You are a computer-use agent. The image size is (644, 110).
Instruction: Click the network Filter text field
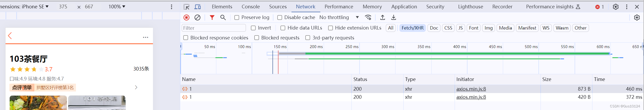click(214, 28)
